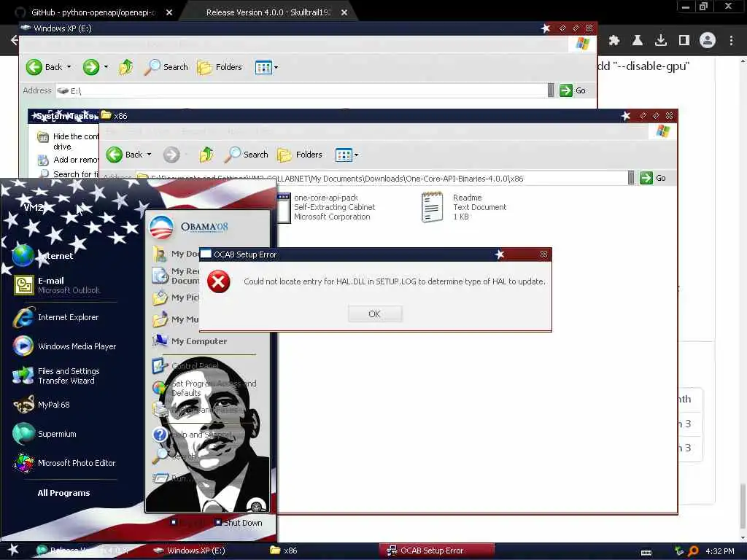
Task: Expand All Programs in the Start menu
Action: click(64, 493)
